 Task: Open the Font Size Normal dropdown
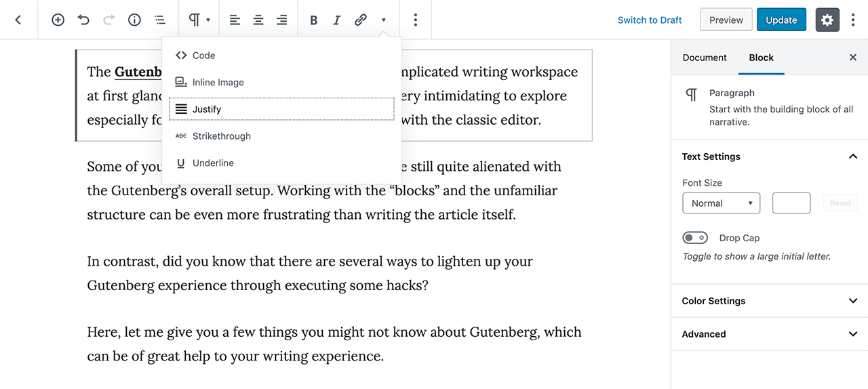(x=721, y=203)
